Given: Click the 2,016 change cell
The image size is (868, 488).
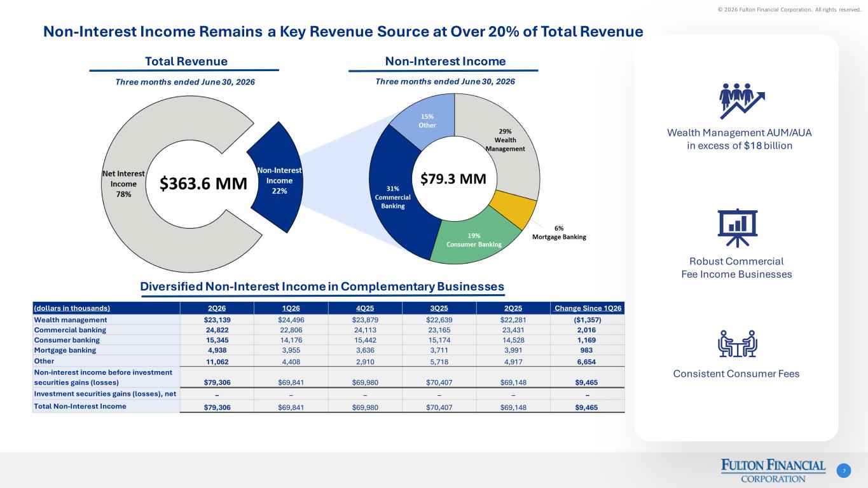Looking at the screenshot, I should tap(588, 330).
